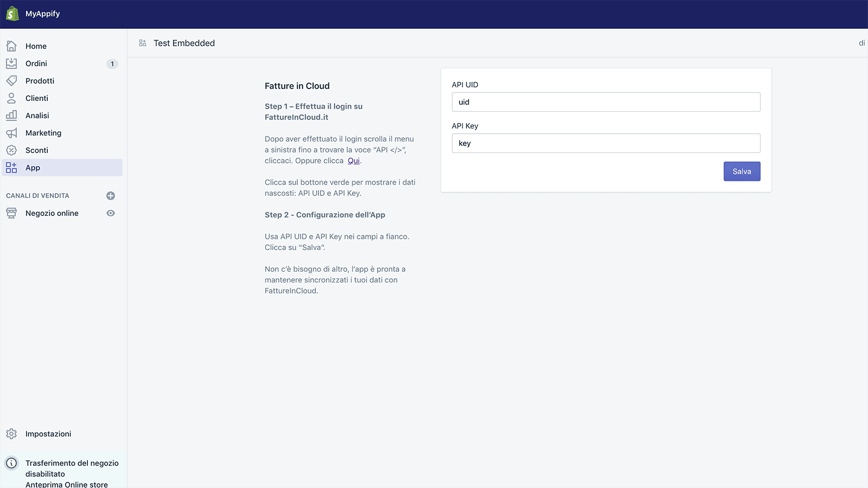Click the Marketing megaphone icon
This screenshot has height=488, width=868.
tap(11, 133)
